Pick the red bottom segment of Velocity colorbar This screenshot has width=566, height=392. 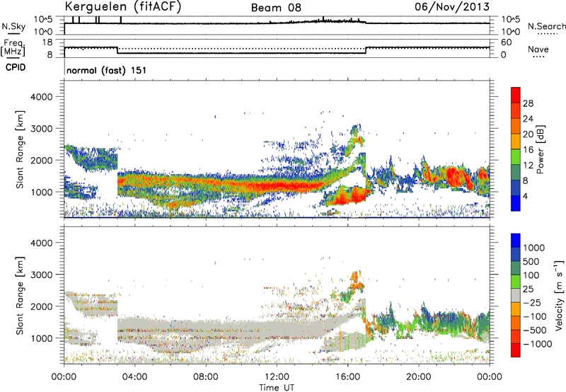[x=516, y=350]
